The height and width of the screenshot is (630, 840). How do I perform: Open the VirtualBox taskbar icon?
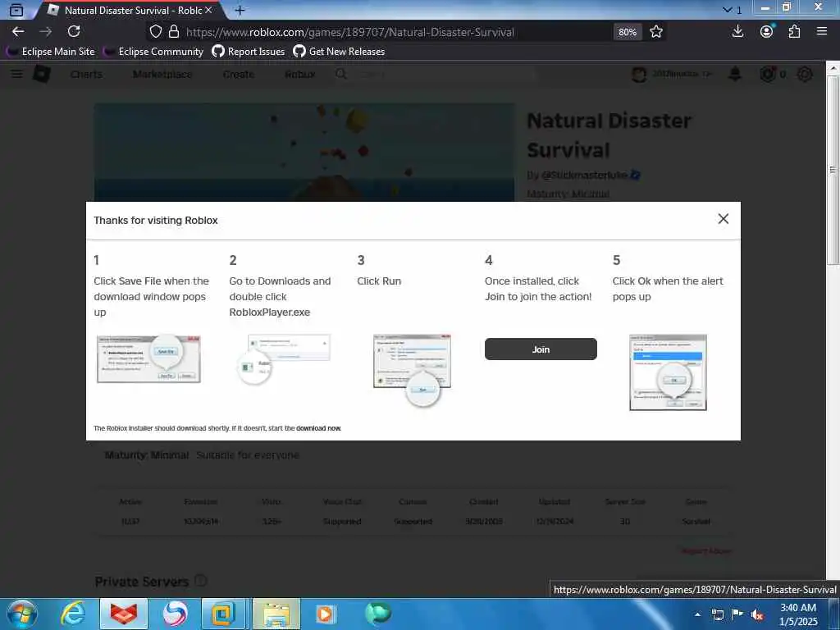coord(223,614)
